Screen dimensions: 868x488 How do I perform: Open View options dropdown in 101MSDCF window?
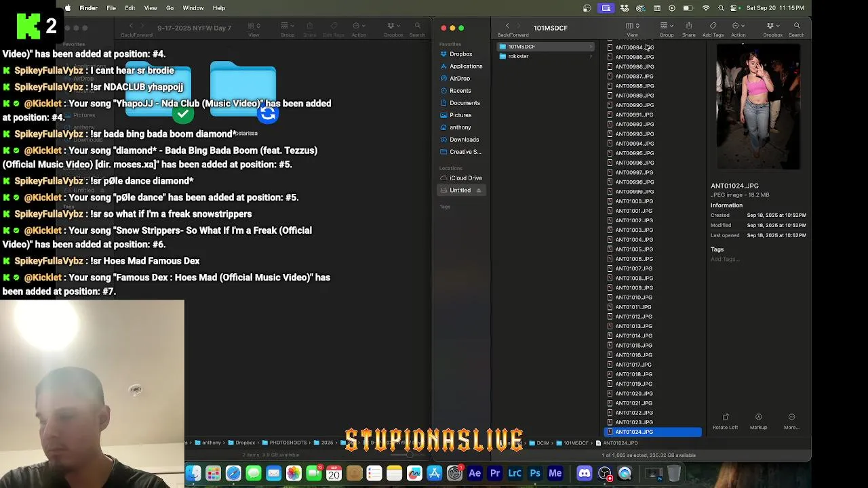click(632, 28)
